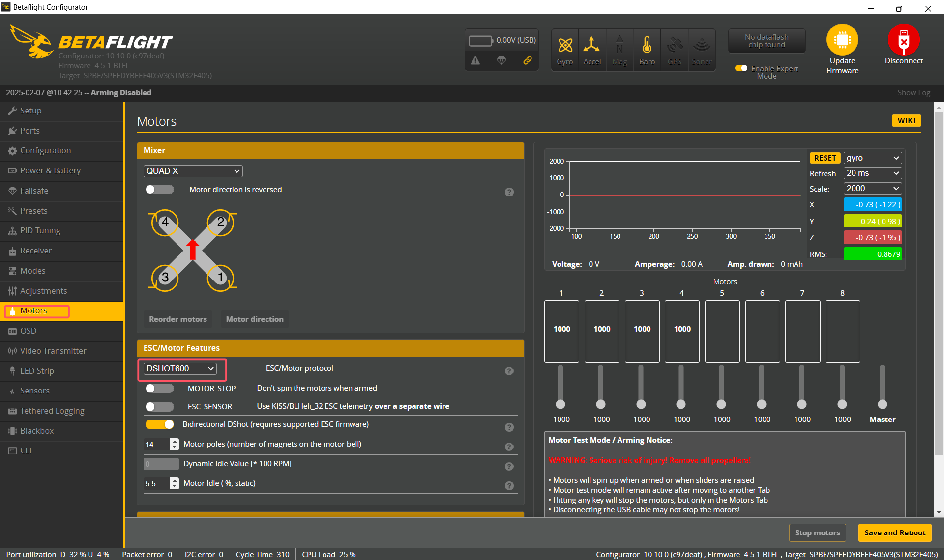944x560 pixels.
Task: Open help for ESC/Motor protocol
Action: (x=509, y=371)
